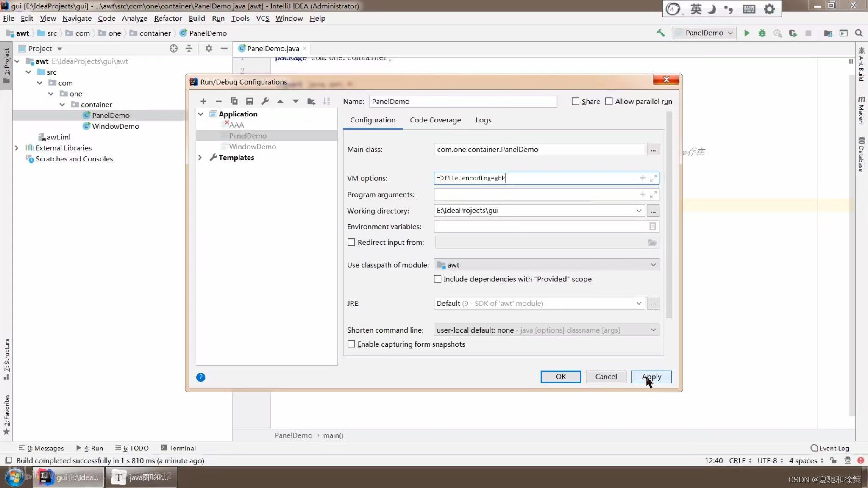Project panel settings gear icon

pos(209,48)
